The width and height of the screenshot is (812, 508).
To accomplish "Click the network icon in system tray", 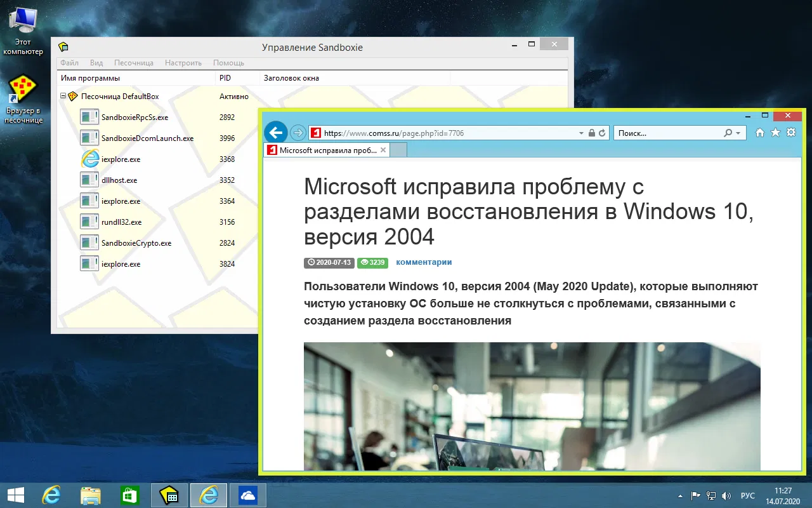I will 712,495.
